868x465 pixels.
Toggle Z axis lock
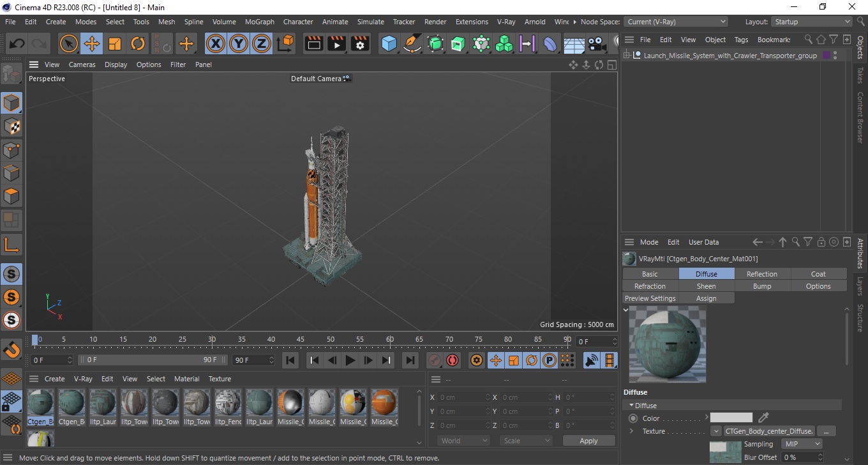[262, 43]
